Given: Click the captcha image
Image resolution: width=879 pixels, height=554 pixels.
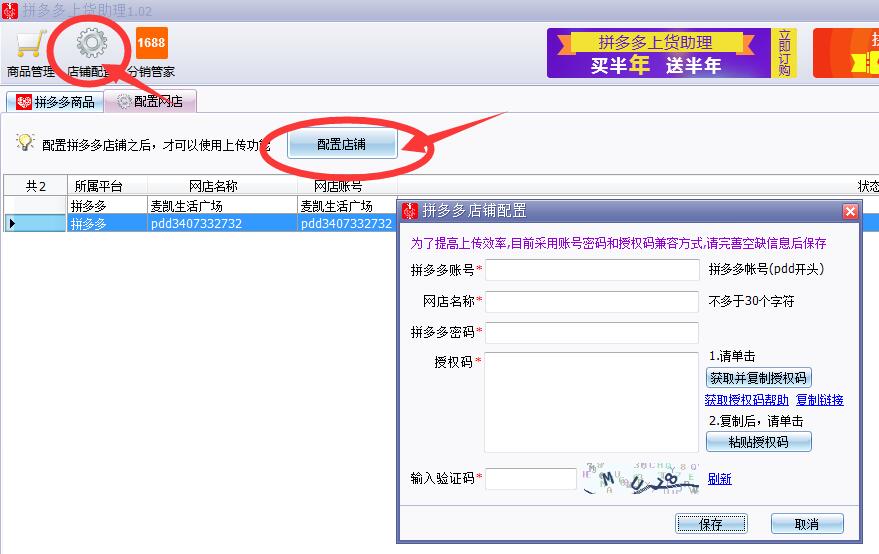Looking at the screenshot, I should tap(641, 478).
